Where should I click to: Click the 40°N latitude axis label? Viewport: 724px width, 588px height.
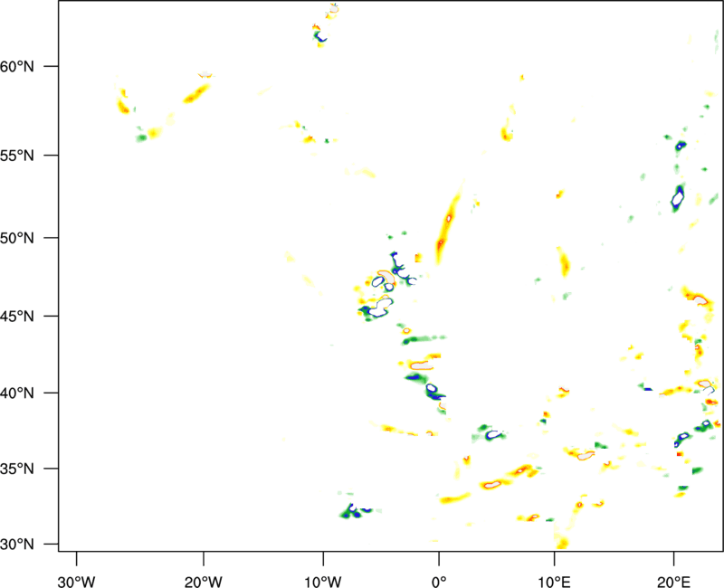tap(17, 393)
